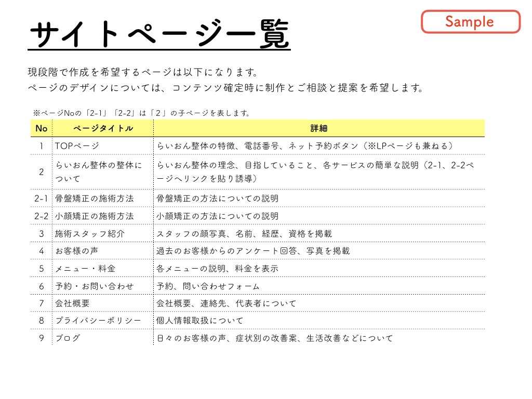Click detail text 骨盤矯正の方法についての説明
The width and height of the screenshot is (532, 399).
218,198
